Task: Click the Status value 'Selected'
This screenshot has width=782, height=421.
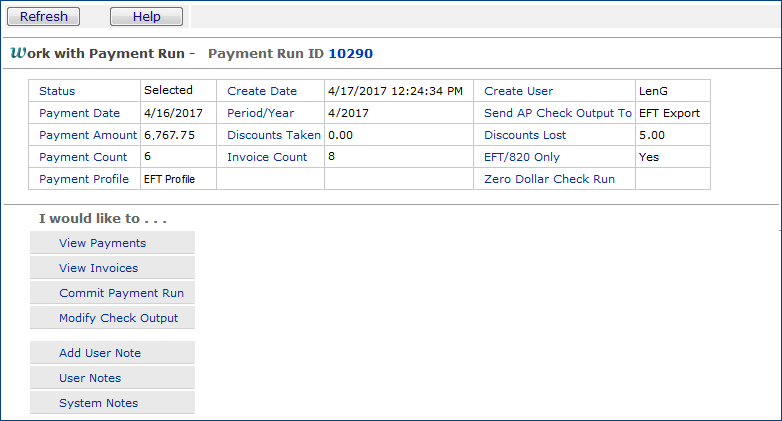Action: coord(168,91)
